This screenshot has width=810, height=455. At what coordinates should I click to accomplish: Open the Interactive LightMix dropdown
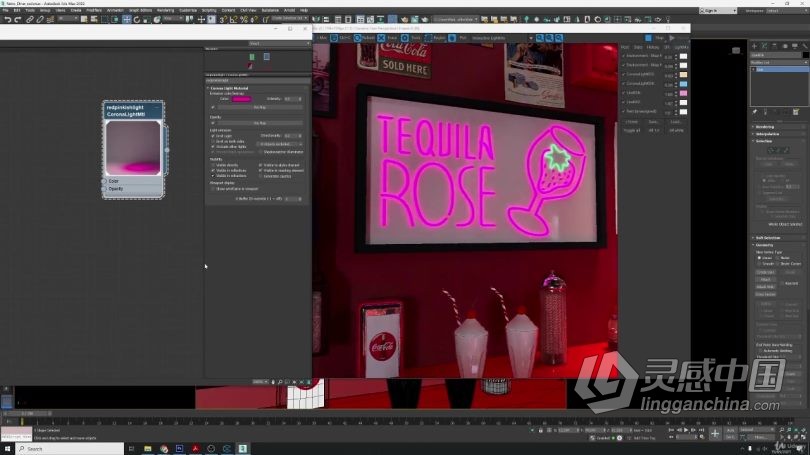point(502,38)
